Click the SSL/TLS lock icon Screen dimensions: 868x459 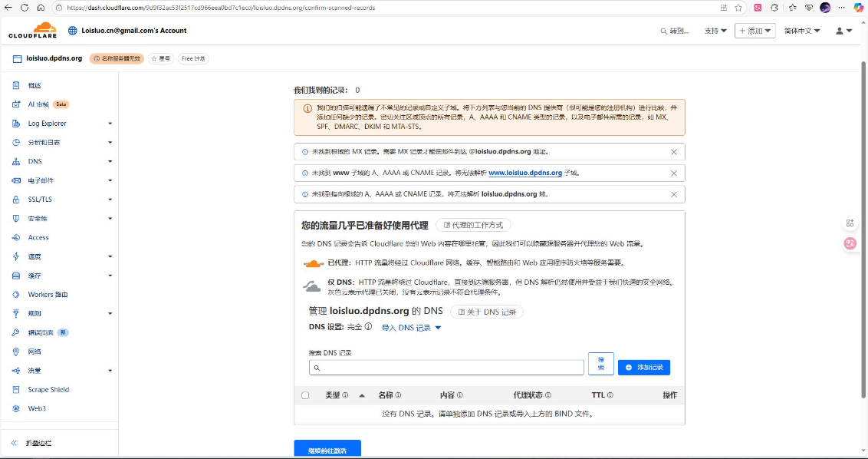(16, 199)
